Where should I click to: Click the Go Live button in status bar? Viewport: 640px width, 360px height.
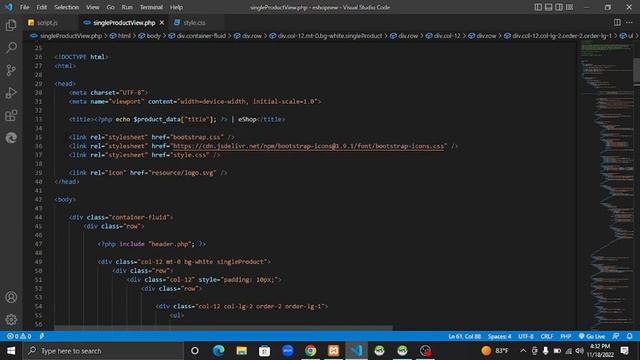tap(592, 336)
